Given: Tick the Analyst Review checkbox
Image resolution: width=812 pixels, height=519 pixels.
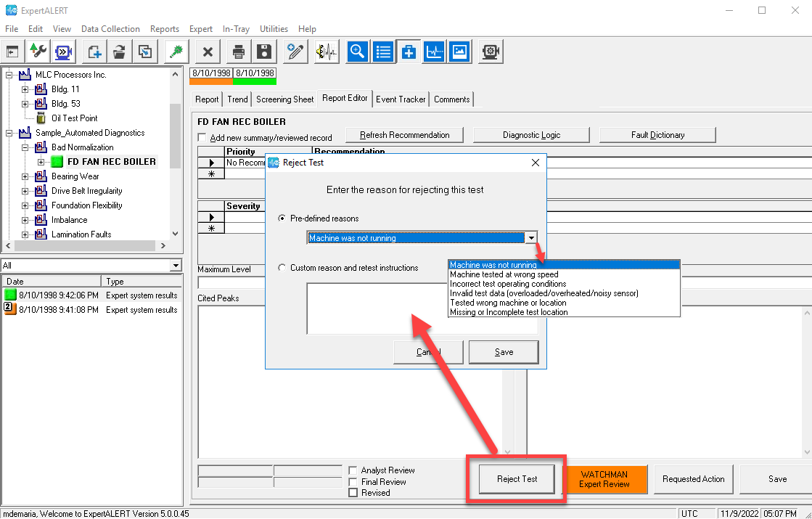Looking at the screenshot, I should click(353, 470).
